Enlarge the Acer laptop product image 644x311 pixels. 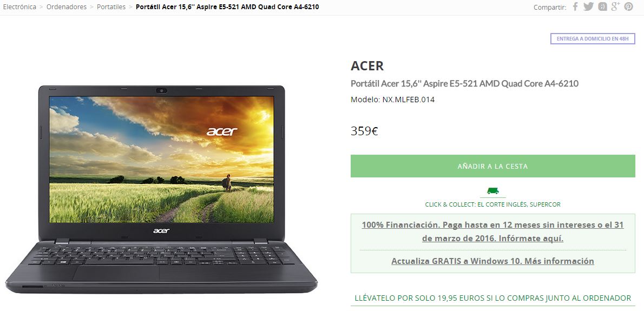(161, 189)
